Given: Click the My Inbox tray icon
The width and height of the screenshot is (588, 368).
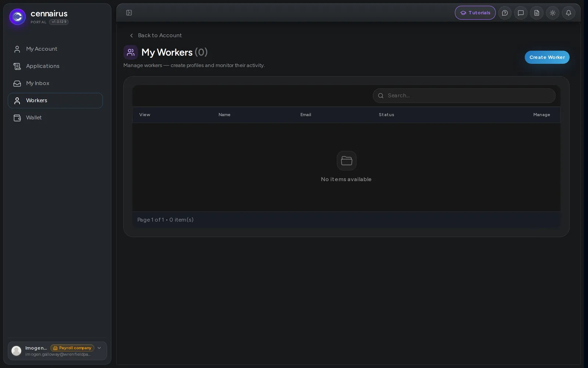Looking at the screenshot, I should 17,84.
